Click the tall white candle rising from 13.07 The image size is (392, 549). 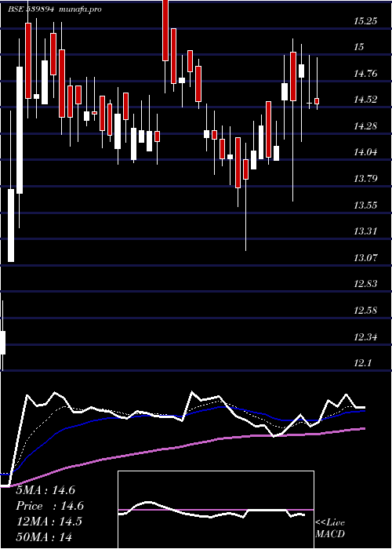pyautogui.click(x=11, y=225)
